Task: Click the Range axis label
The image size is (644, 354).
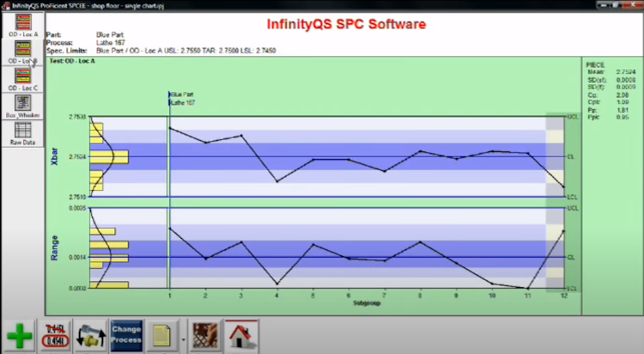Action: coord(54,248)
